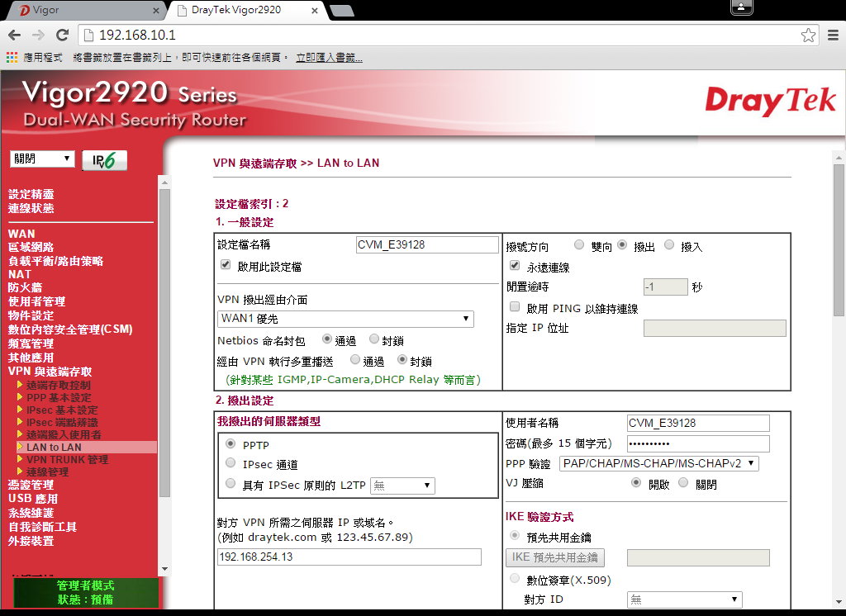Open VPN 撥出經由介面 dropdown
The width and height of the screenshot is (846, 616).
tap(345, 319)
